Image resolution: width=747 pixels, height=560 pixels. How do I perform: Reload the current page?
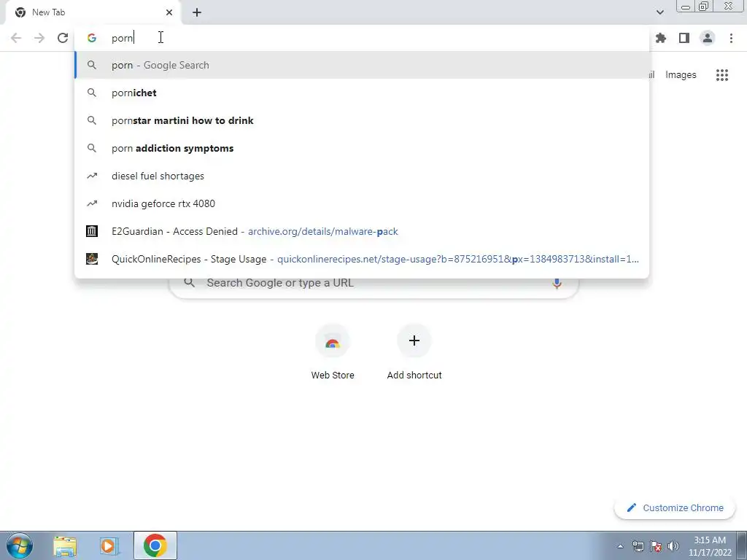click(x=63, y=38)
